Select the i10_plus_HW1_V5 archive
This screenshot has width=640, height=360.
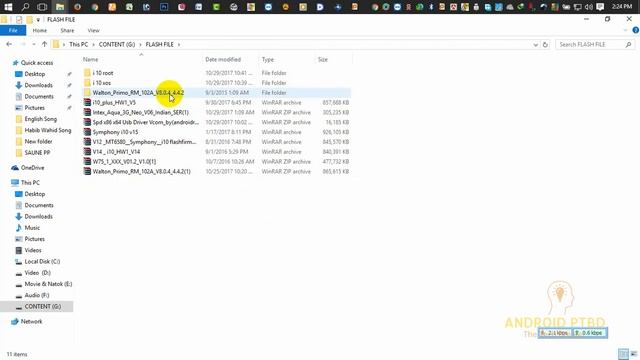click(114, 102)
